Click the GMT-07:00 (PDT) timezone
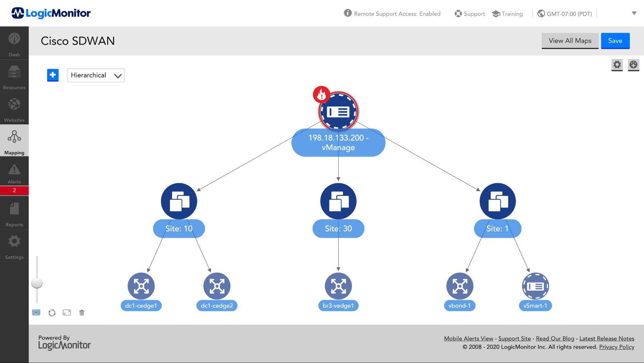The image size is (644, 363). click(565, 14)
